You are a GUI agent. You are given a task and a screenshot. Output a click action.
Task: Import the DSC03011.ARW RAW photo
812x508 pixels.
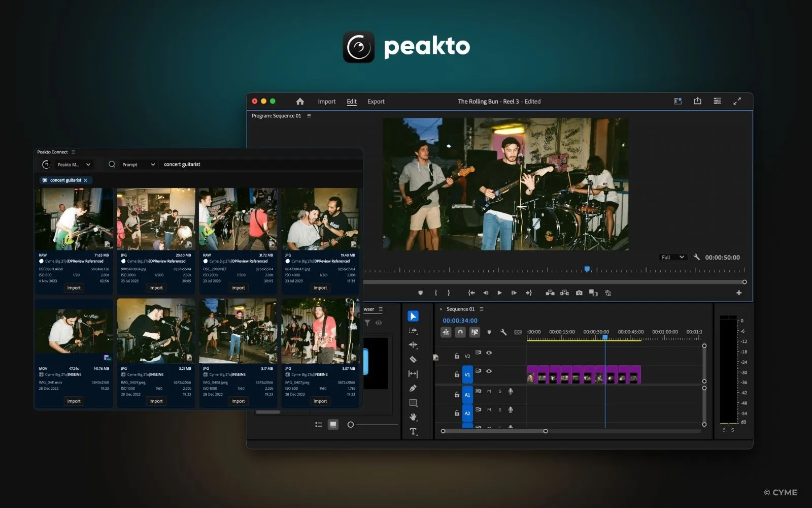pyautogui.click(x=74, y=288)
